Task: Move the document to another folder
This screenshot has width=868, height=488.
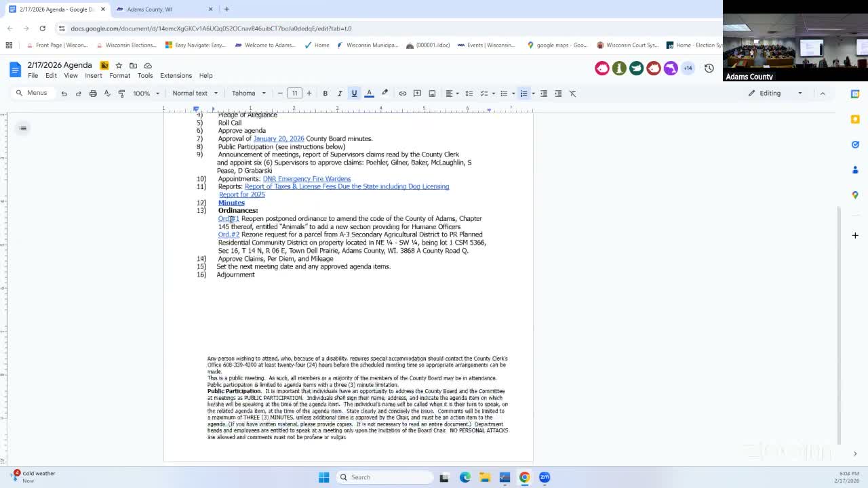Action: pyautogui.click(x=133, y=65)
